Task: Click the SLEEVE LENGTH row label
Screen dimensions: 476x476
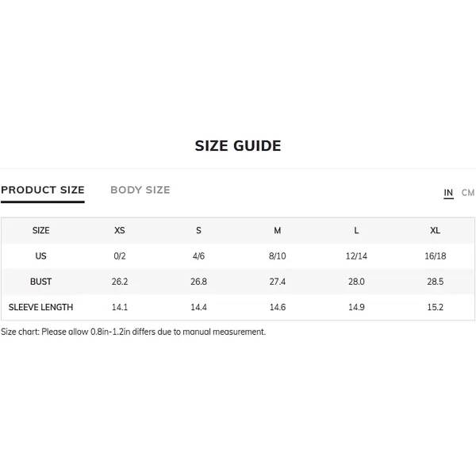Action: pyautogui.click(x=40, y=307)
